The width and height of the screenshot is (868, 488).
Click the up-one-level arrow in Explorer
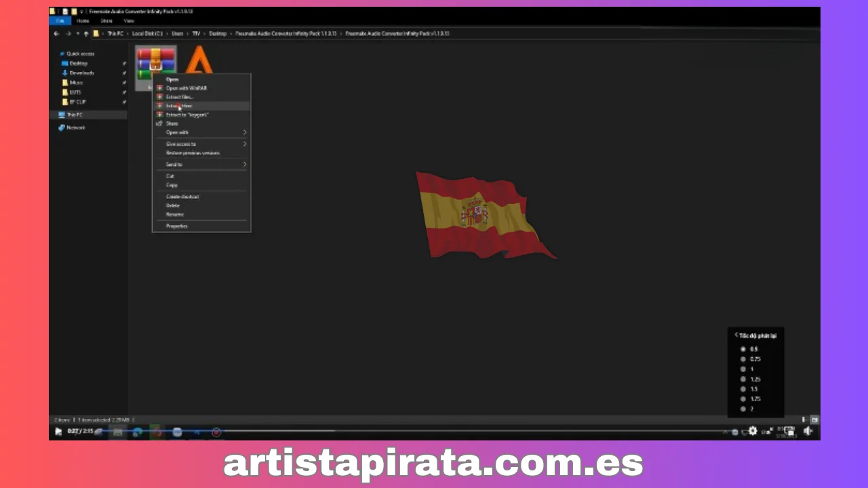click(x=85, y=33)
